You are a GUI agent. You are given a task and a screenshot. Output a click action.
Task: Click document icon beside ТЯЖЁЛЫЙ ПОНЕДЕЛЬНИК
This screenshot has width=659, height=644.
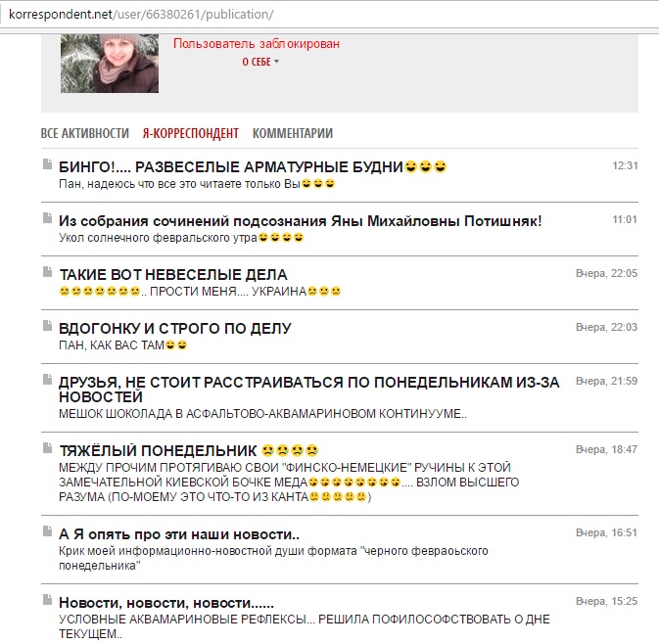(x=48, y=448)
